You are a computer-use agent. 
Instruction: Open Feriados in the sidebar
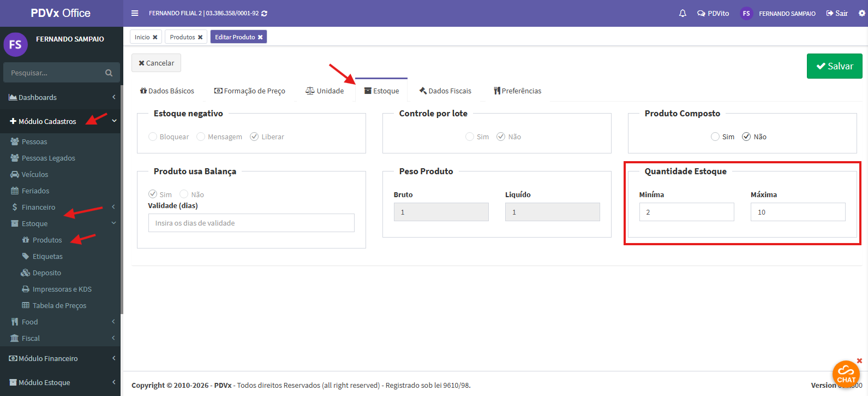tap(35, 191)
